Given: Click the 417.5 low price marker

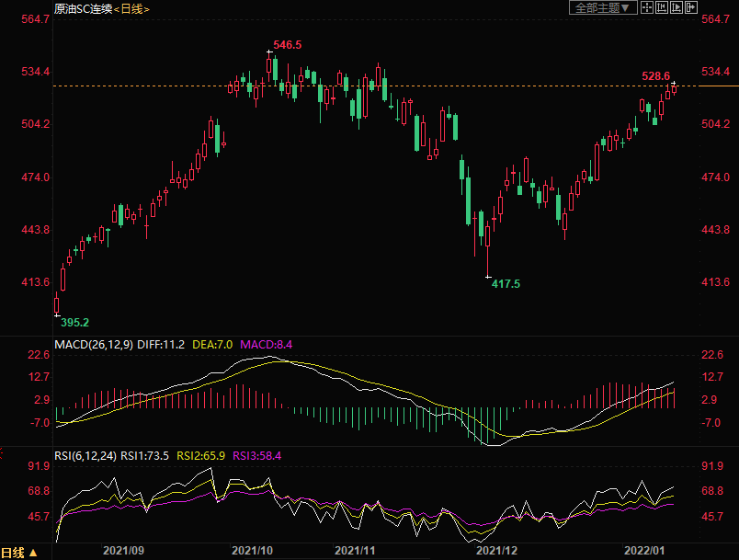Looking at the screenshot, I should pos(506,284).
